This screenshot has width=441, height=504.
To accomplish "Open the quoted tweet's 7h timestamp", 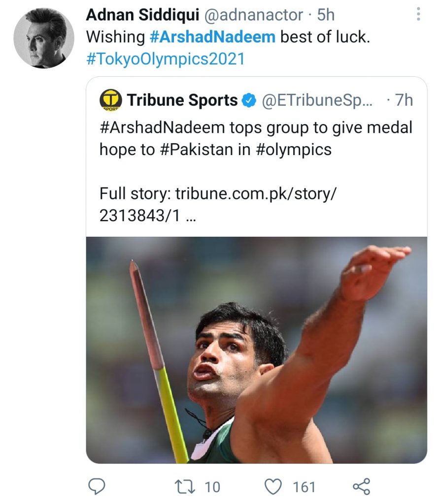I will (x=404, y=100).
